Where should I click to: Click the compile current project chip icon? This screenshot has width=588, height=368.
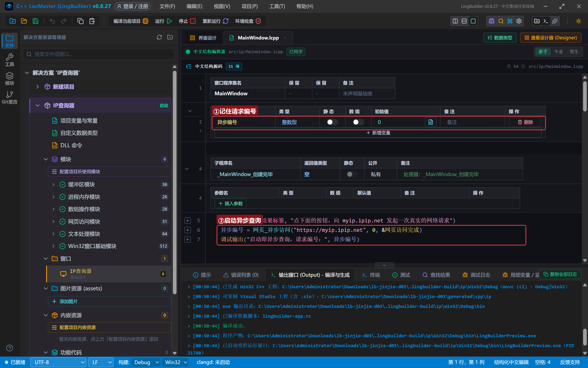(145, 21)
